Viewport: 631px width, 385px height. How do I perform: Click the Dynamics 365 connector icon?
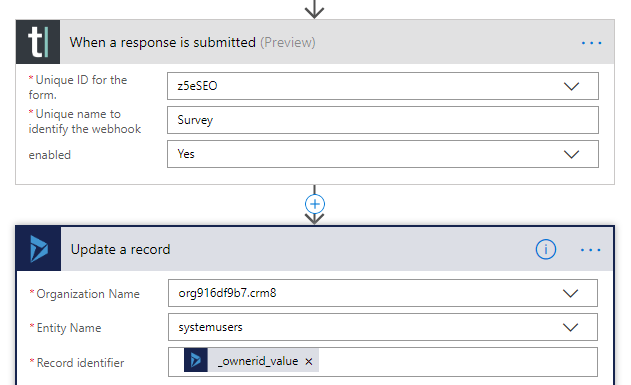coord(39,249)
